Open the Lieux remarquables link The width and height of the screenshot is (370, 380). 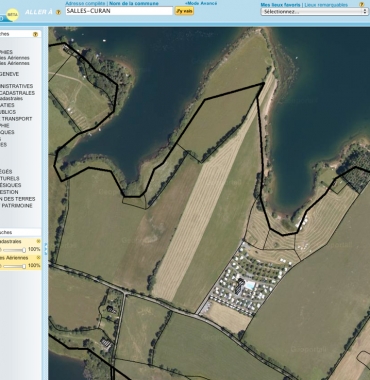[x=326, y=5]
